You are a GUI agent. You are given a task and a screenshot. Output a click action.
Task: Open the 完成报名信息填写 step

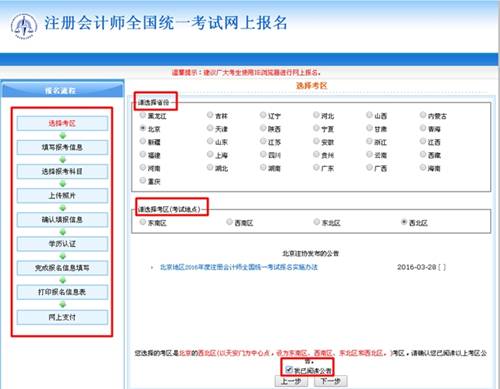coord(62,268)
